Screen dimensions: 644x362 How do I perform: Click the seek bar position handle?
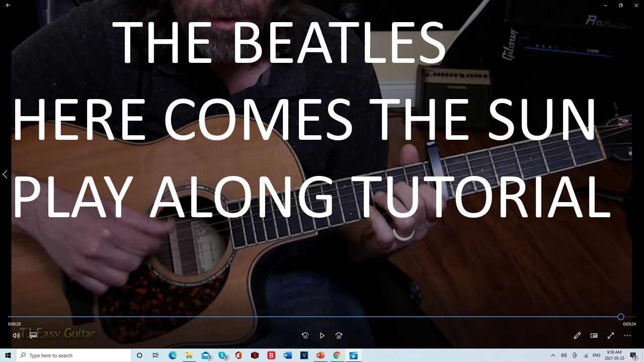[620, 317]
